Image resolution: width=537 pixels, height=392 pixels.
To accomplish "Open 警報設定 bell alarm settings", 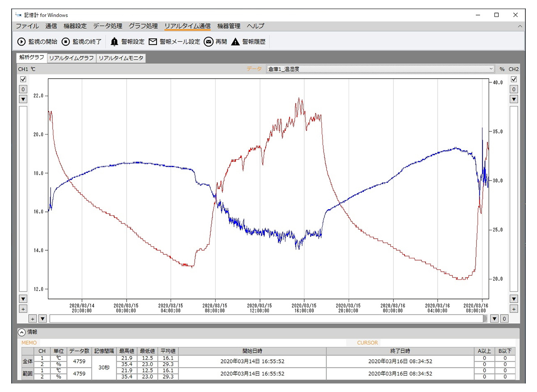I will 115,42.
